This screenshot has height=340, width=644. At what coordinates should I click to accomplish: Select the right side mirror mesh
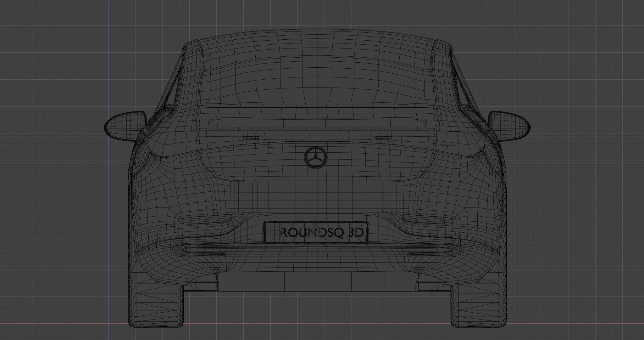pos(509,126)
